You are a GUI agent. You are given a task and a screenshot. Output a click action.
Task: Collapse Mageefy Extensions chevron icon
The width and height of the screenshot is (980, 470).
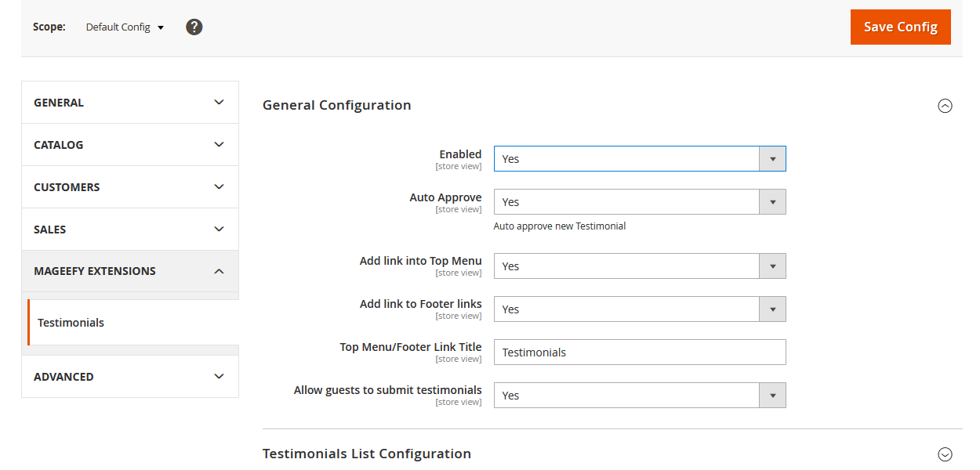(219, 271)
